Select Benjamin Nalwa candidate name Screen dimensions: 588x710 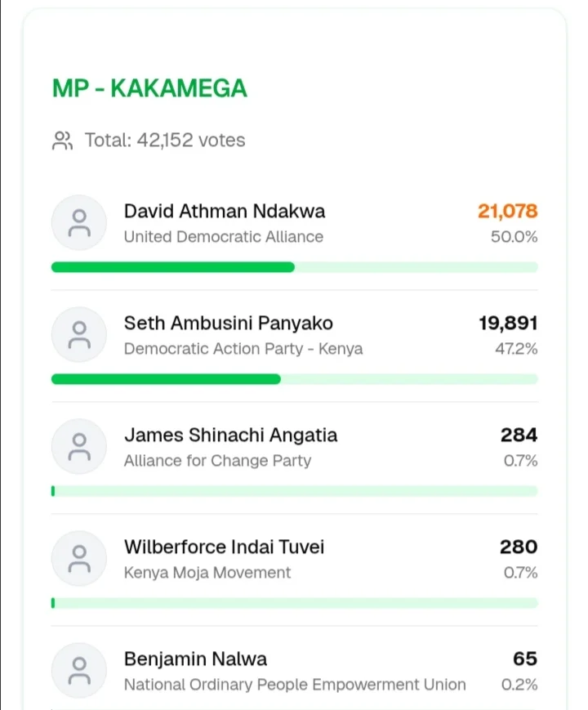pyautogui.click(x=195, y=659)
